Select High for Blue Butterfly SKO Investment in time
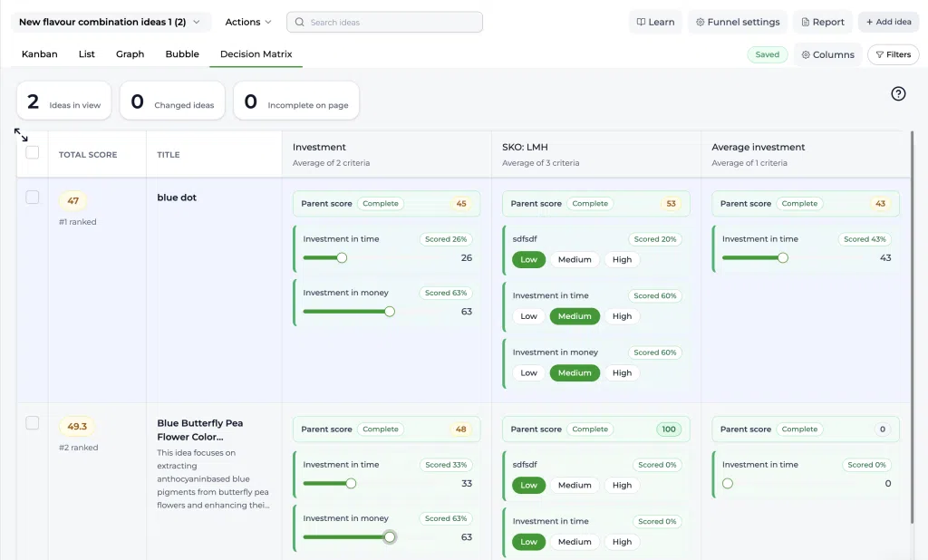The height and width of the screenshot is (560, 928). click(x=622, y=542)
